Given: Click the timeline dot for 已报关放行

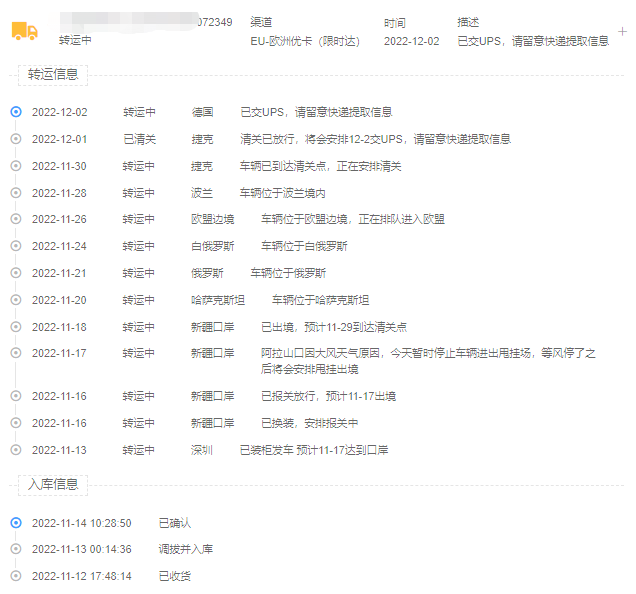Looking at the screenshot, I should 16,396.
